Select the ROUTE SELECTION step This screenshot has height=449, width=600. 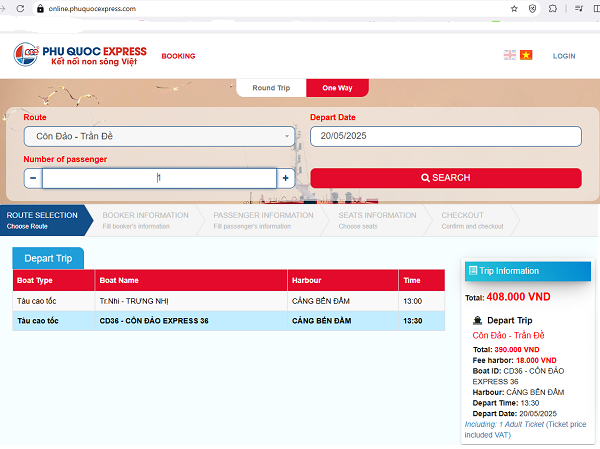coord(46,220)
